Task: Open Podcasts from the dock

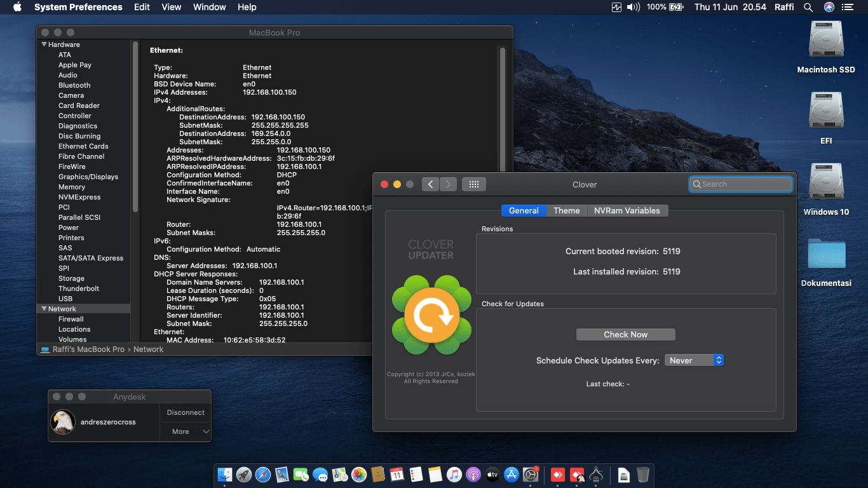Action: (473, 475)
